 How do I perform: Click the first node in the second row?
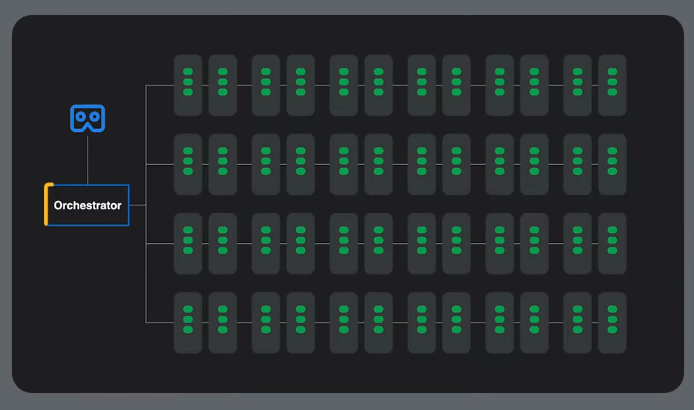tap(188, 164)
